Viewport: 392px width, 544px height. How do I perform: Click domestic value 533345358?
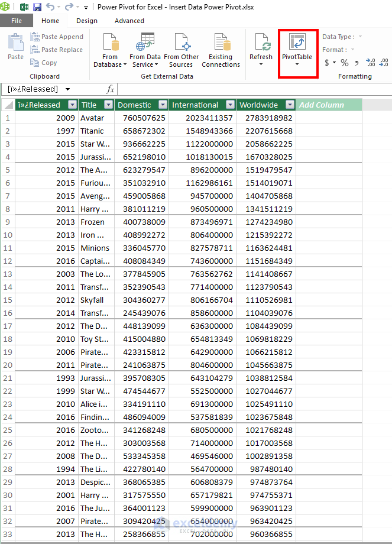[141, 456]
